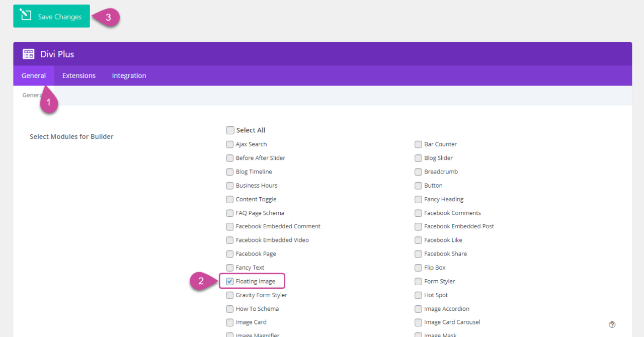Viewport: 644px width, 337px height.
Task: Enable the Bar Counter module
Action: click(x=418, y=144)
